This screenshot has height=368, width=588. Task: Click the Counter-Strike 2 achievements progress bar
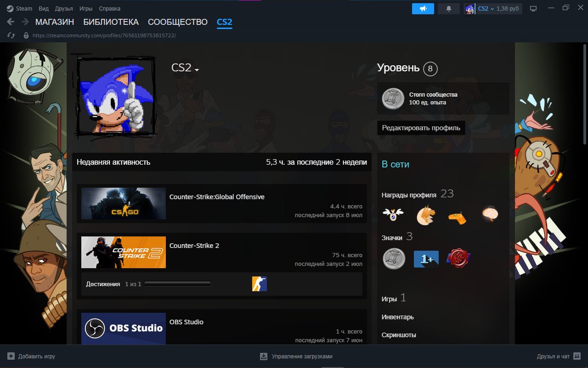tap(177, 284)
